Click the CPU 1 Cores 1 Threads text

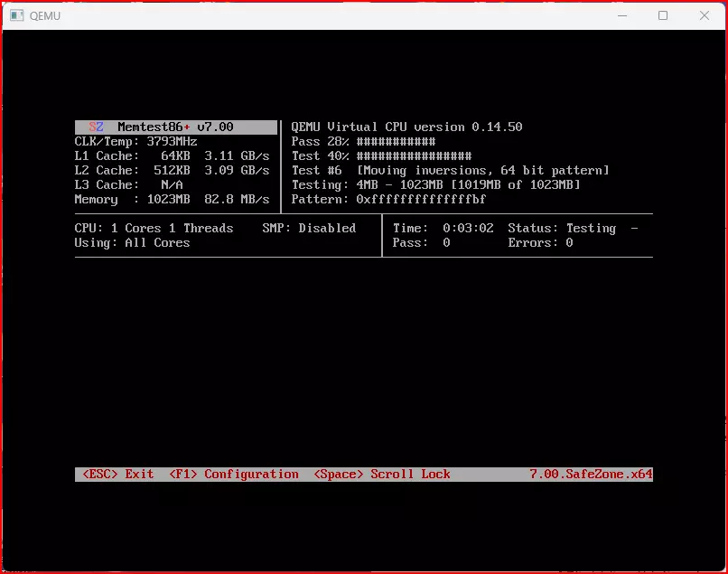154,228
